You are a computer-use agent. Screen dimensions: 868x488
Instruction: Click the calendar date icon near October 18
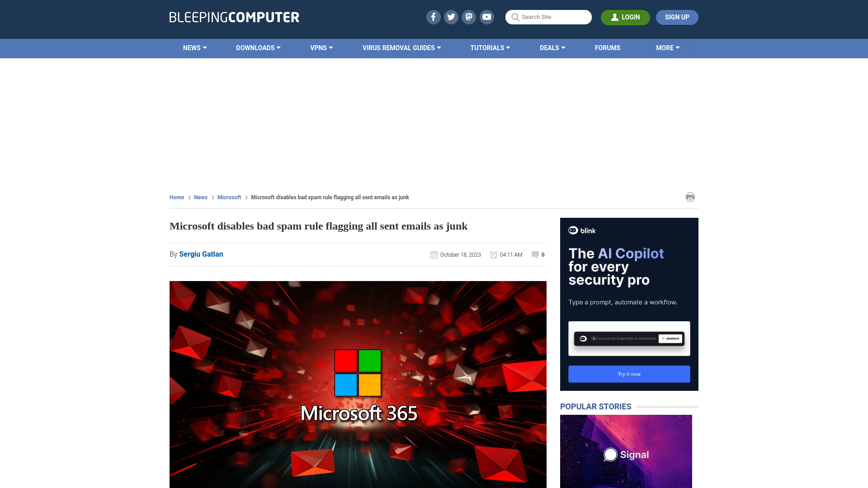434,254
